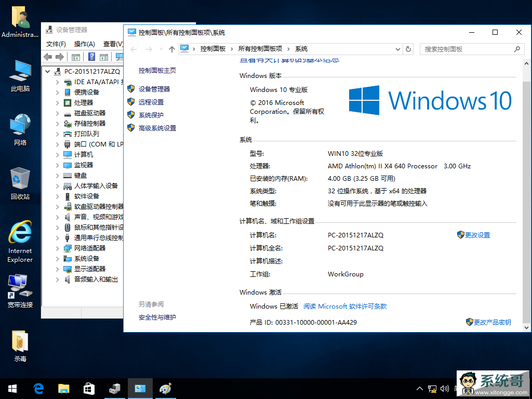This screenshot has height=399, width=532.
Task: Toggle console tree pane icon in Device Manager
Action: click(76, 57)
